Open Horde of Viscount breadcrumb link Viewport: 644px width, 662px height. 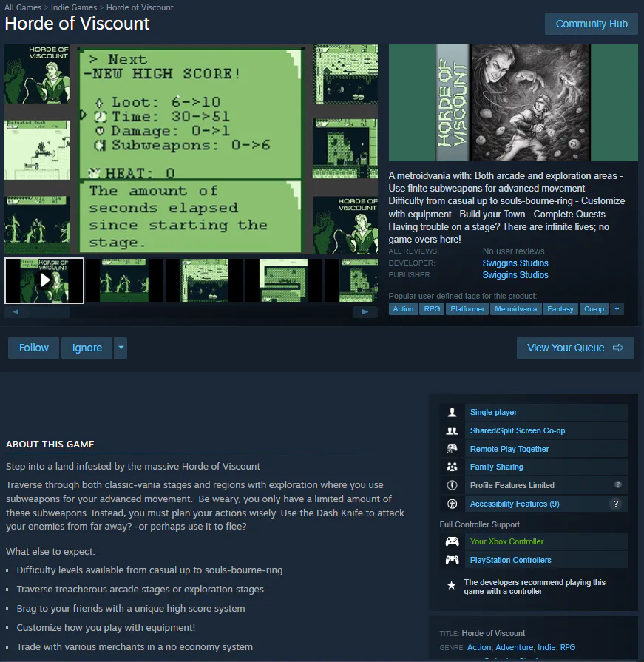(x=140, y=7)
